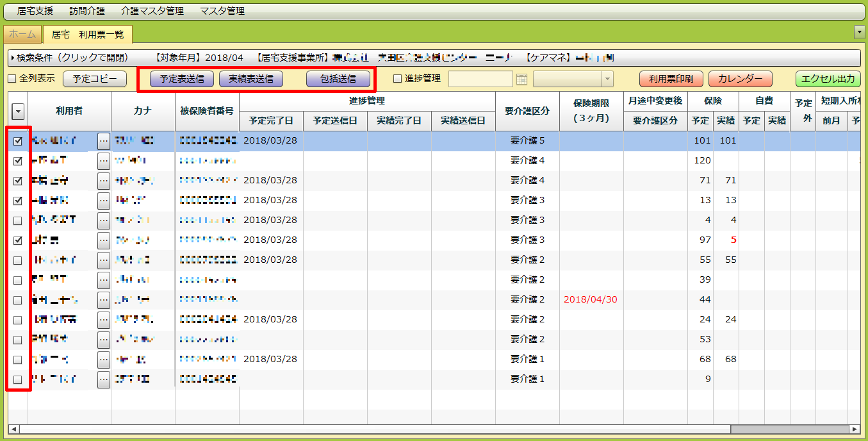
Task: Open the 訪問介護 menu
Action: (x=87, y=11)
